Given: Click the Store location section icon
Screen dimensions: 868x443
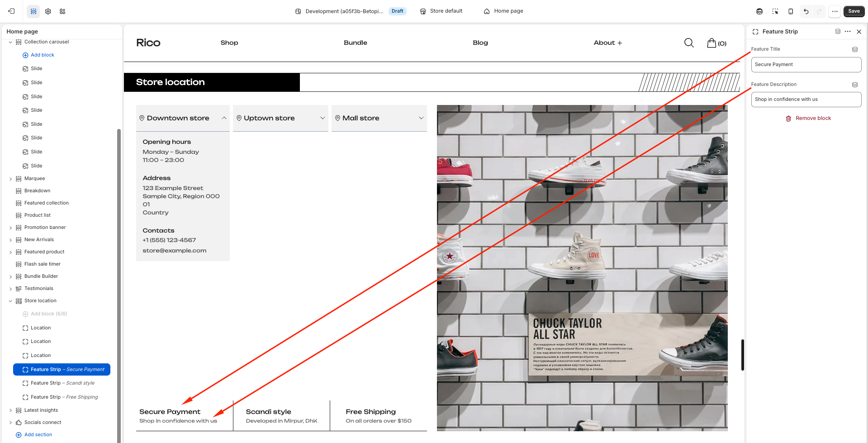Looking at the screenshot, I should [19, 301].
